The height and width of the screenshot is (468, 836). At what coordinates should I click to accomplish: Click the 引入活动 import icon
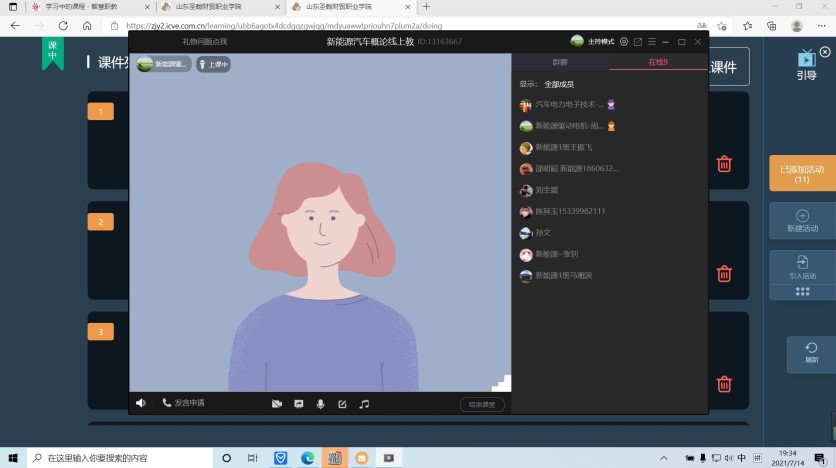point(802,262)
